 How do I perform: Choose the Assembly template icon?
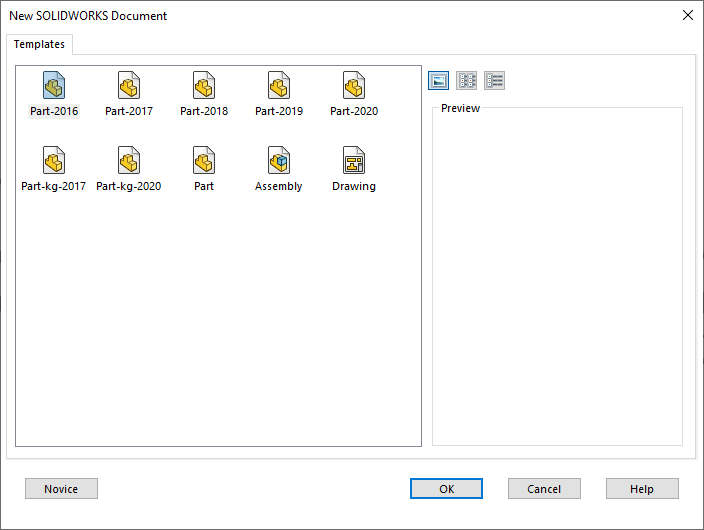[x=279, y=161]
